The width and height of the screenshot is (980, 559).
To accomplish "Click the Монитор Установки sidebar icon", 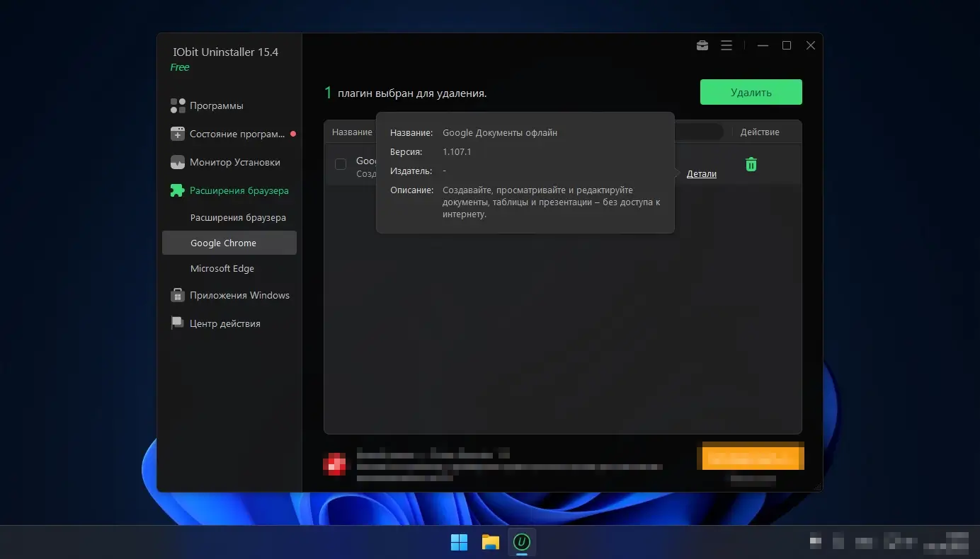I will (178, 162).
